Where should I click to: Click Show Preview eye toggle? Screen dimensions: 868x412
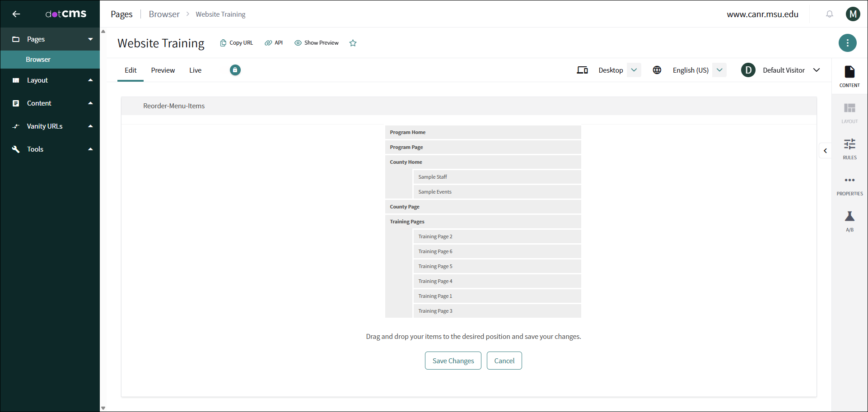316,43
